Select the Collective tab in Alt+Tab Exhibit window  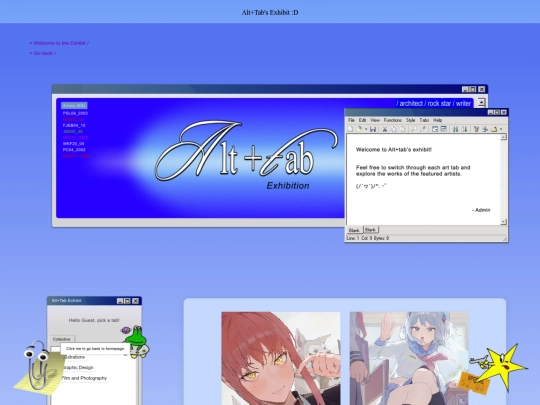pos(62,339)
